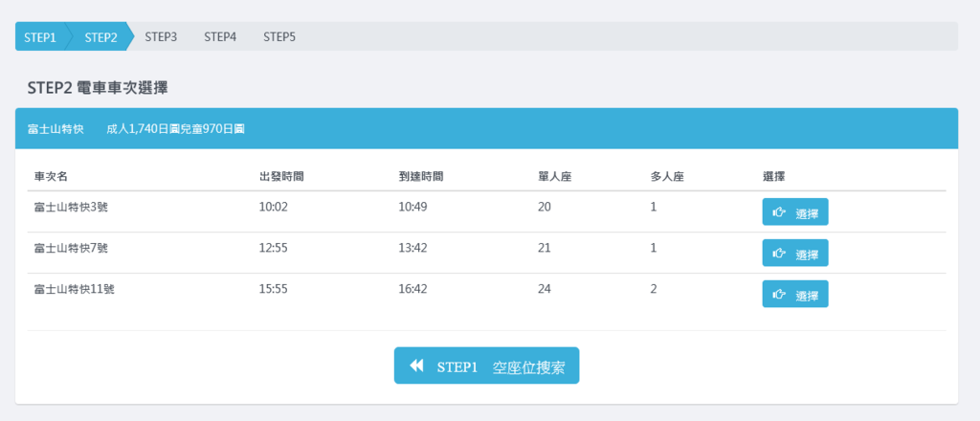Image resolution: width=980 pixels, height=421 pixels.
Task: Open the STEP3 breadcrumb tab
Action: pos(161,37)
